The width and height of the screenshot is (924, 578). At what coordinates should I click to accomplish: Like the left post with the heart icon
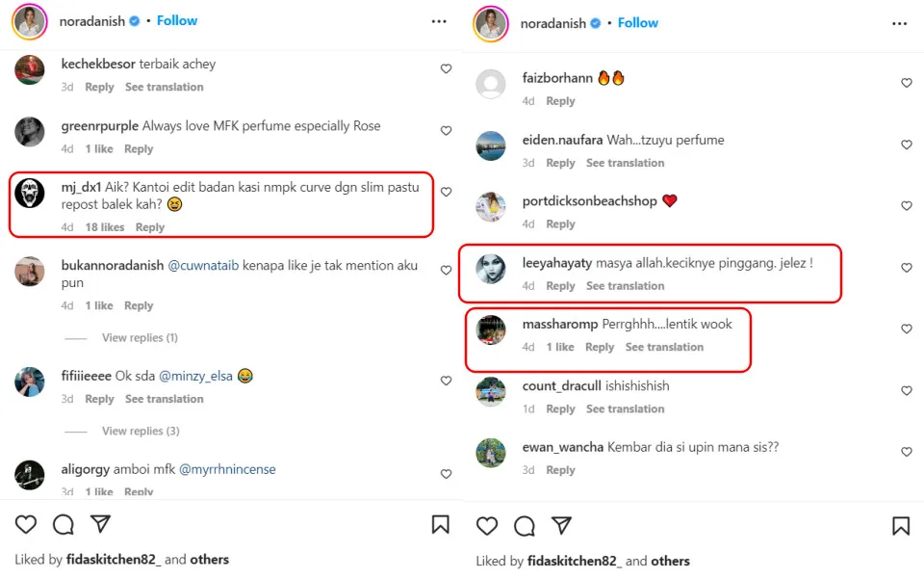click(26, 524)
